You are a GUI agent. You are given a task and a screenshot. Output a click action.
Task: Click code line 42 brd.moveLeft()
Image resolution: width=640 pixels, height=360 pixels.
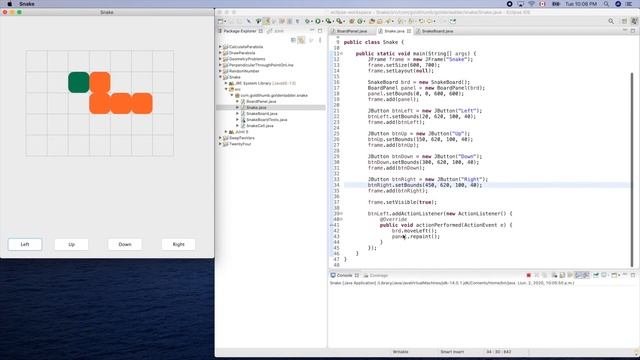414,231
